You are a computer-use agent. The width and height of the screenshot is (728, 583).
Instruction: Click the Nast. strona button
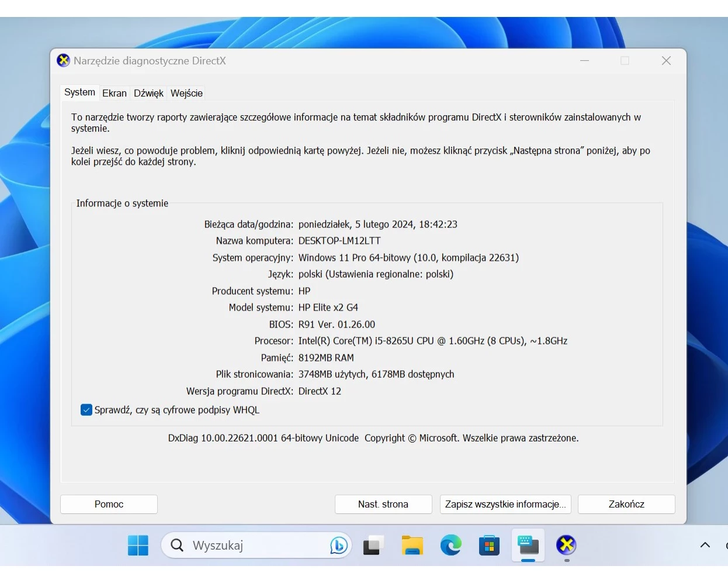pyautogui.click(x=383, y=504)
